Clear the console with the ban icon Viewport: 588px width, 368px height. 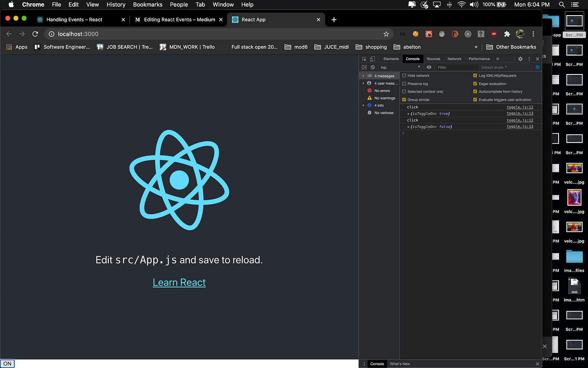tap(373, 67)
